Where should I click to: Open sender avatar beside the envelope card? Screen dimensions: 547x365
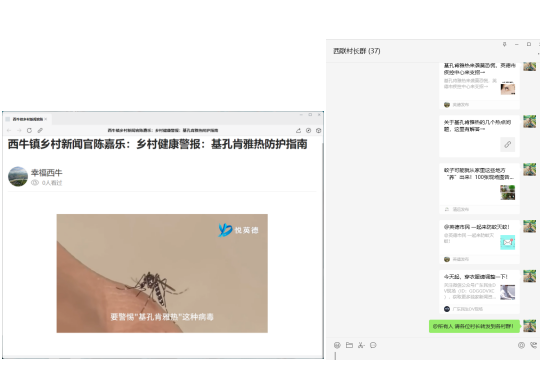point(530,226)
